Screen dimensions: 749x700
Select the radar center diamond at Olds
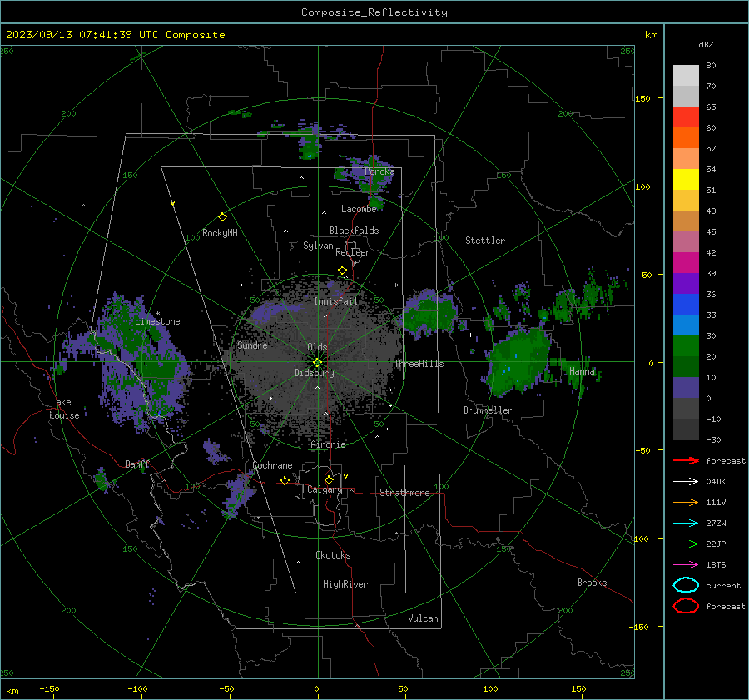pos(317,363)
